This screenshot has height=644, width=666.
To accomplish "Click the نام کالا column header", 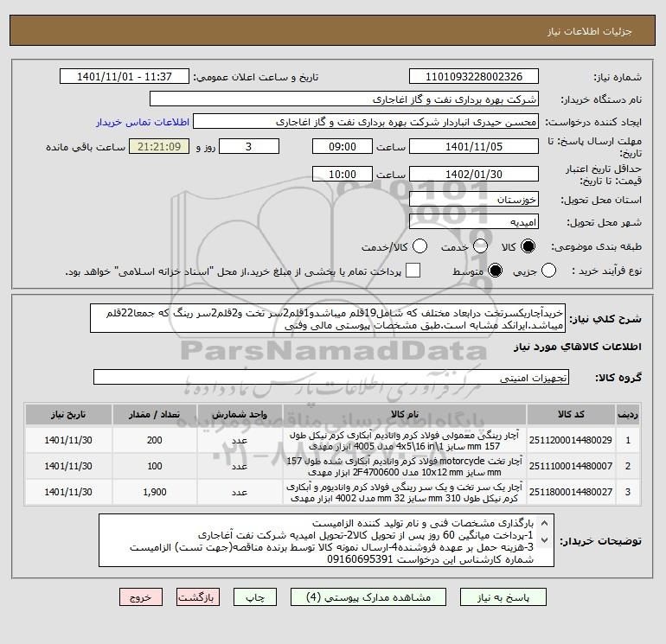I will pyautogui.click(x=405, y=414).
